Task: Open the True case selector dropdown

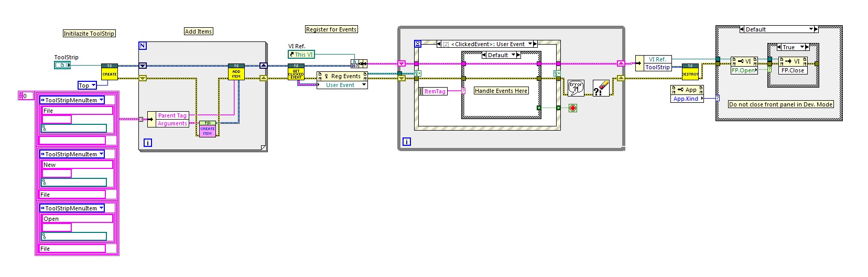Action: 802,47
